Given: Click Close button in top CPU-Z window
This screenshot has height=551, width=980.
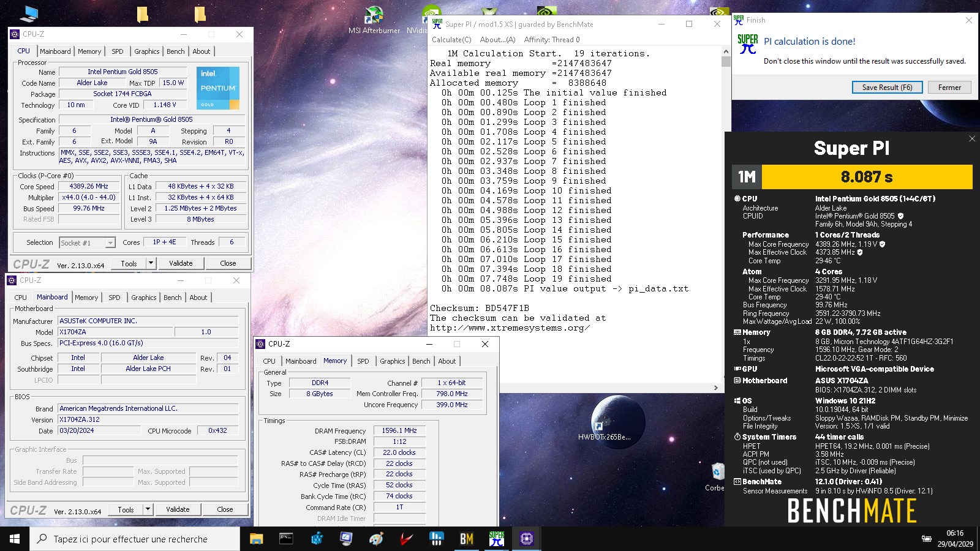Looking at the screenshot, I should coord(228,263).
